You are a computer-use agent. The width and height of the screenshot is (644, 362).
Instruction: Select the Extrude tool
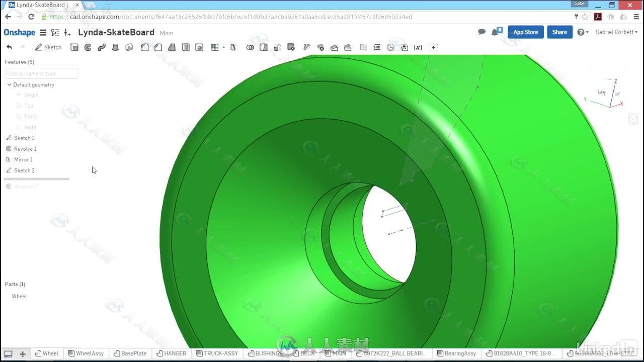(x=74, y=47)
